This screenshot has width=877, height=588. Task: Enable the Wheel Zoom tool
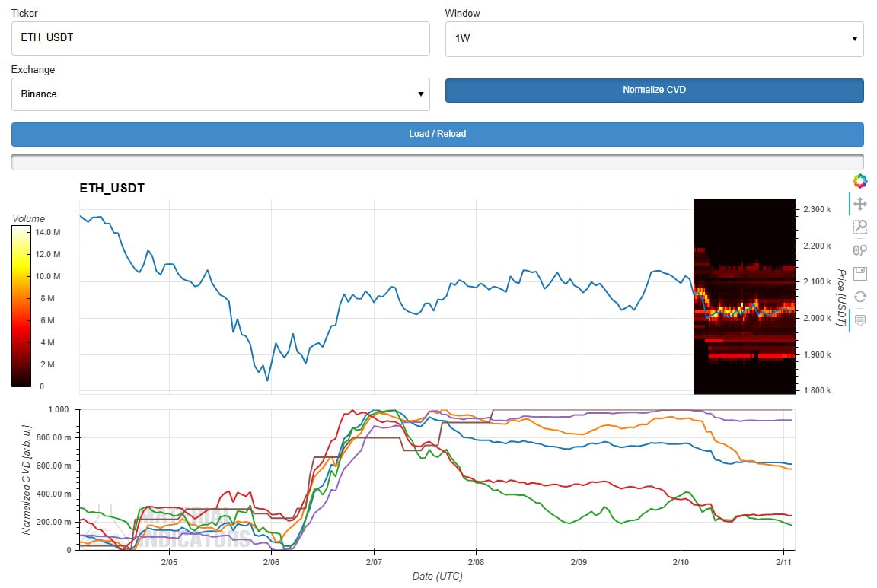click(859, 250)
